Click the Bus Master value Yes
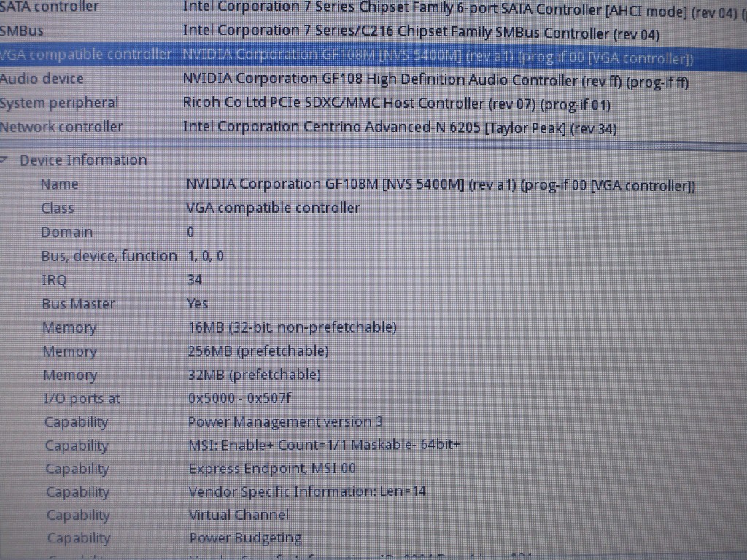 point(198,303)
